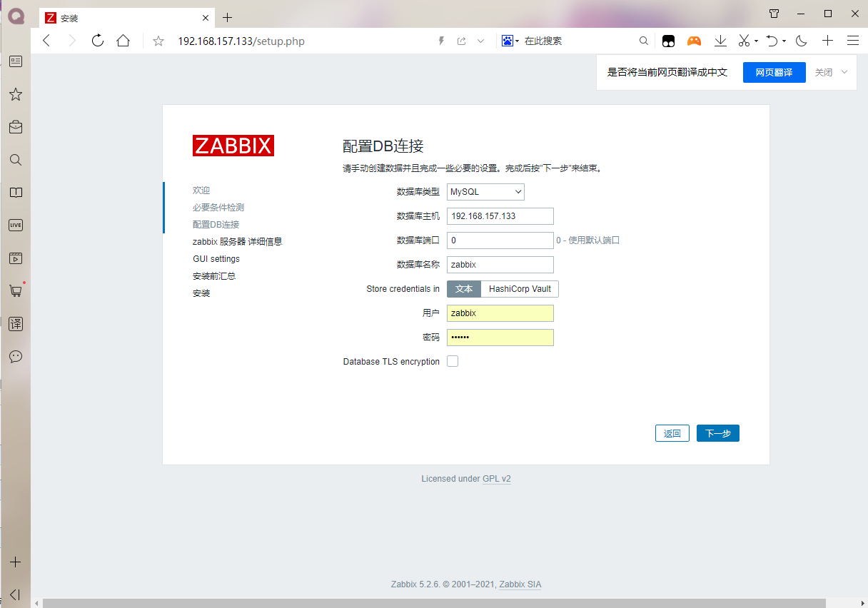Open the sidebar chat bubble icon

pos(15,357)
